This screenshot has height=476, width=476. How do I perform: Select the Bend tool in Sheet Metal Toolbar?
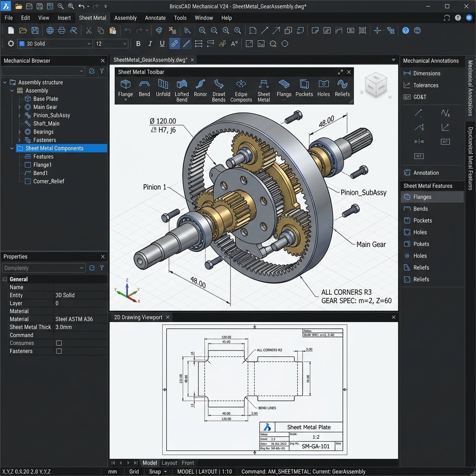(144, 88)
